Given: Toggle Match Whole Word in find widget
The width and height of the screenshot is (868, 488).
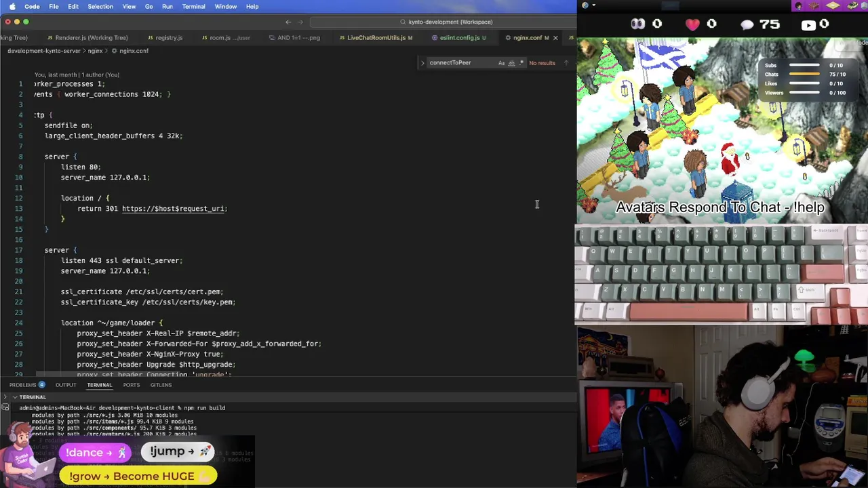Looking at the screenshot, I should [511, 62].
